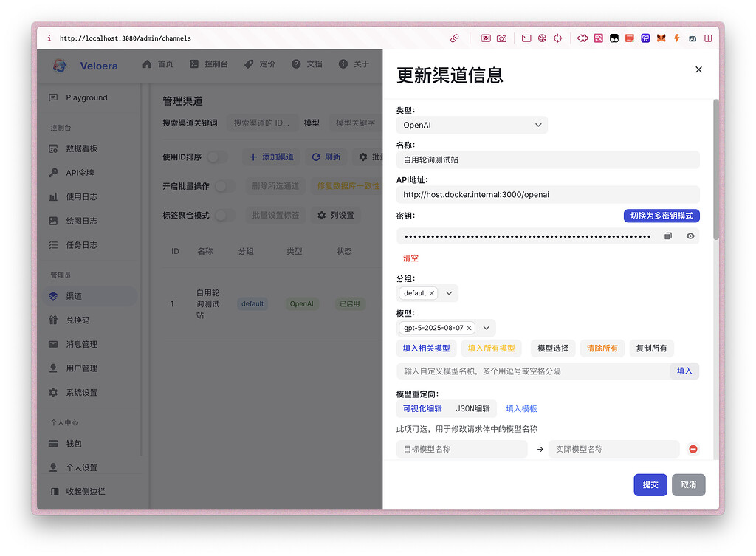Open the 数据看板 dashboard page
Viewport: 756px width, 556px height.
(81, 148)
